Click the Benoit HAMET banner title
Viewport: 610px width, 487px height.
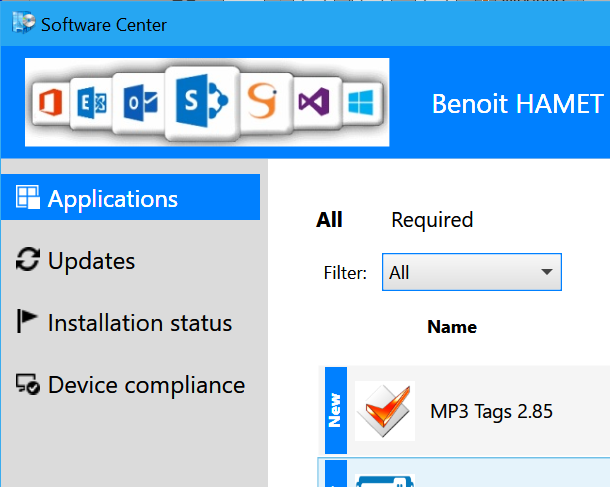coord(518,103)
